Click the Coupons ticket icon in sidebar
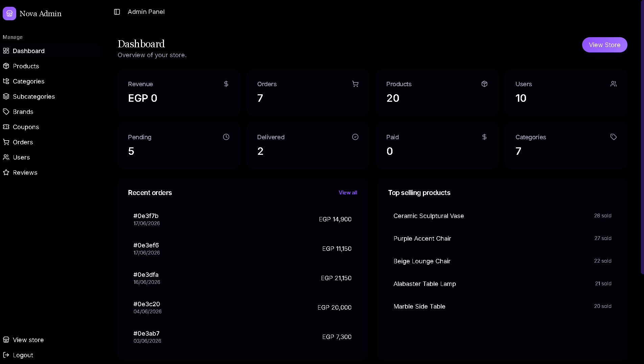 6,127
